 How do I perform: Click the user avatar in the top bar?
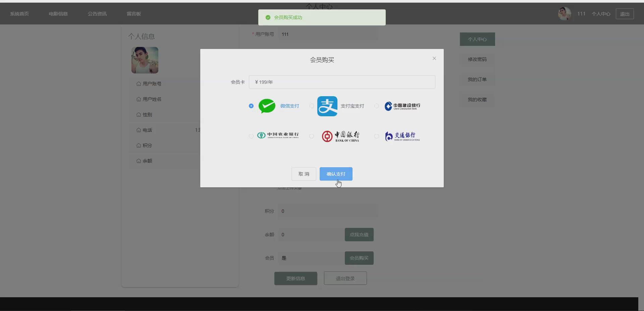point(565,14)
